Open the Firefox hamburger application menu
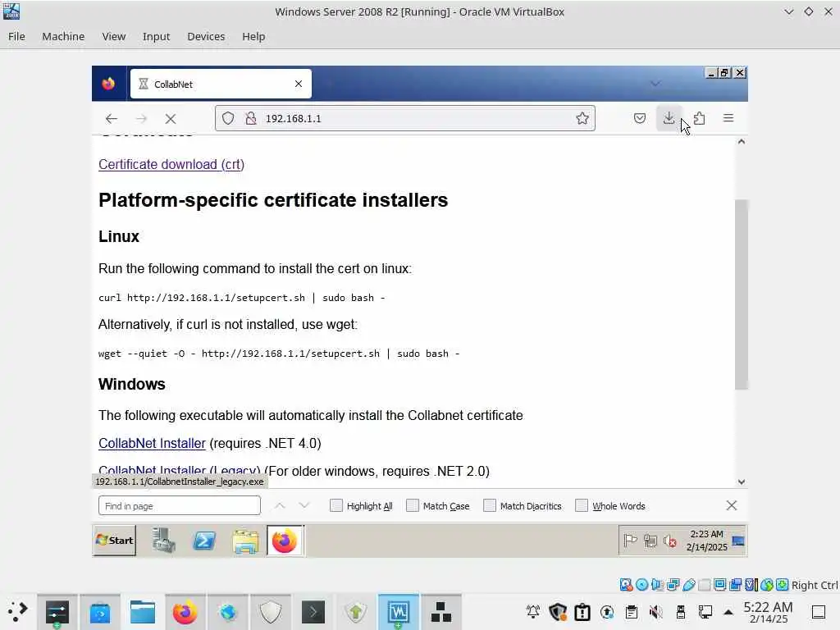 point(728,118)
